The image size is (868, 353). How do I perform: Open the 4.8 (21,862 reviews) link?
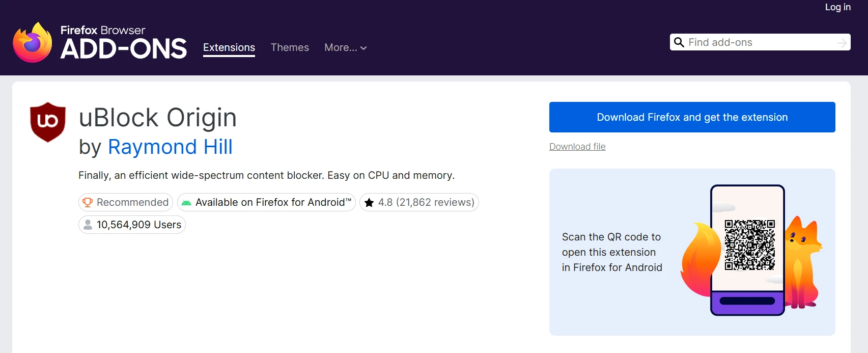(x=426, y=202)
